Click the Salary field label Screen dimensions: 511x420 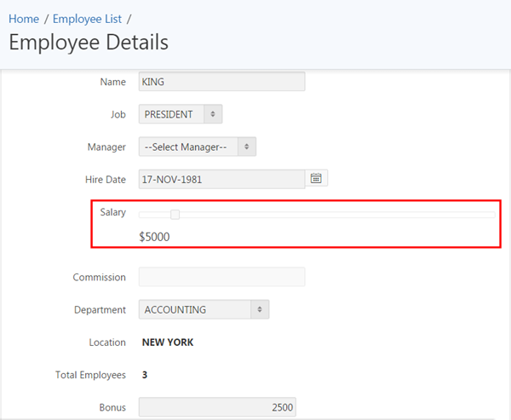click(x=112, y=212)
